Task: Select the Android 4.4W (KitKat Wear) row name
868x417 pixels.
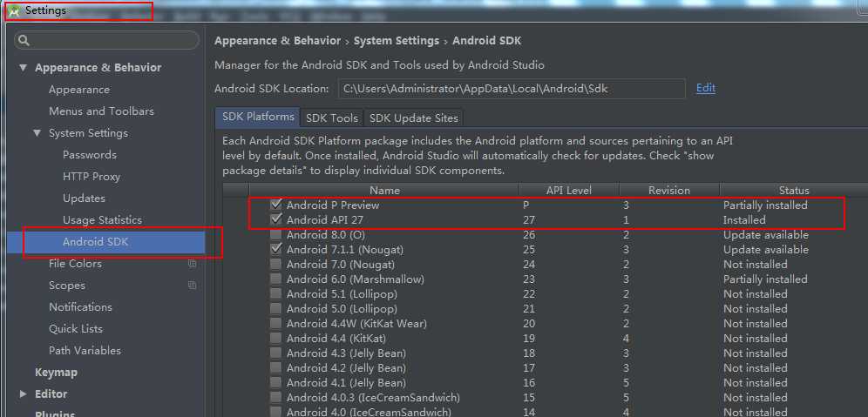Action: (x=356, y=324)
